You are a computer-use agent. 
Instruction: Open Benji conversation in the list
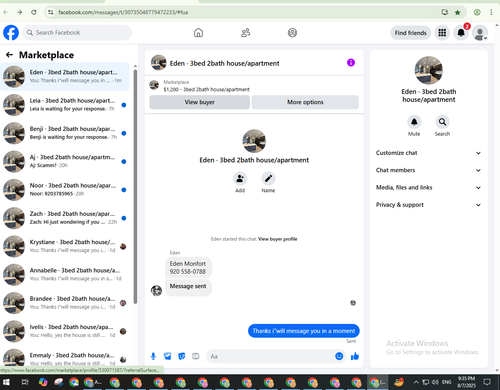click(x=65, y=133)
